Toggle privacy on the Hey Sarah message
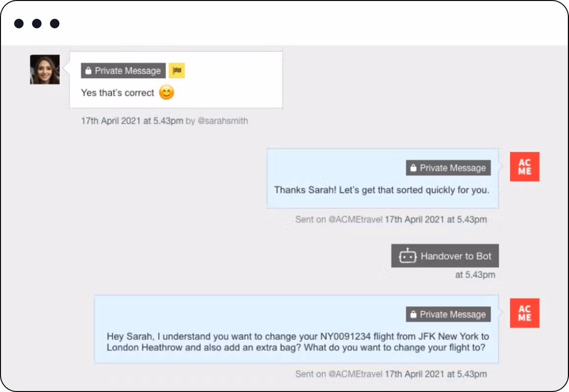 pos(448,314)
